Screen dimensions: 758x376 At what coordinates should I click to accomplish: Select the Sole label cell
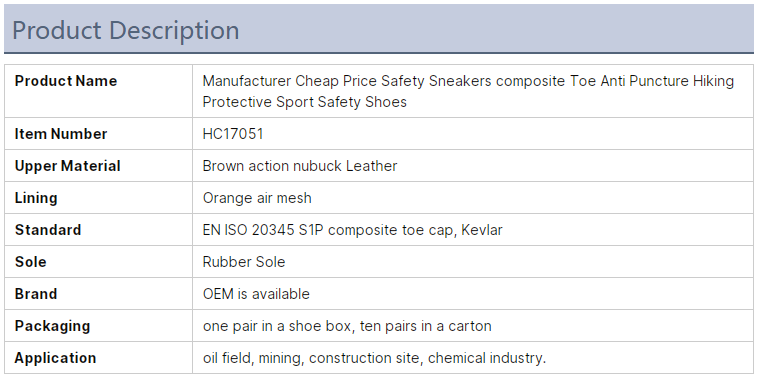pos(99,261)
